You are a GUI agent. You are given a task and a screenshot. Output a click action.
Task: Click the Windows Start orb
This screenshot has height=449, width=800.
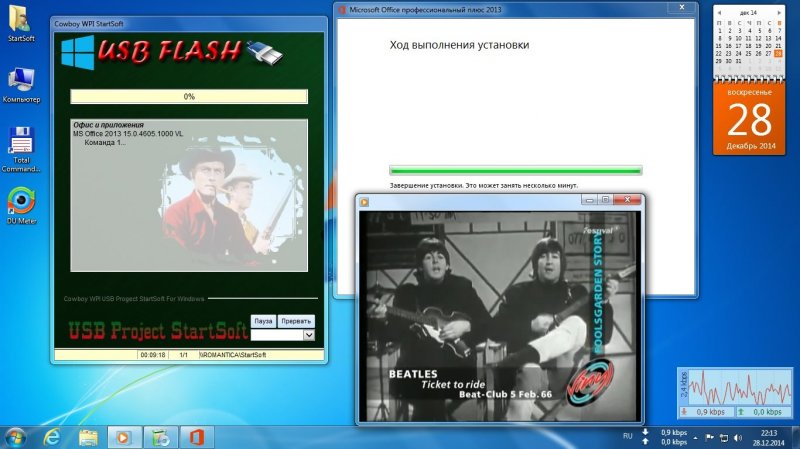pyautogui.click(x=15, y=438)
